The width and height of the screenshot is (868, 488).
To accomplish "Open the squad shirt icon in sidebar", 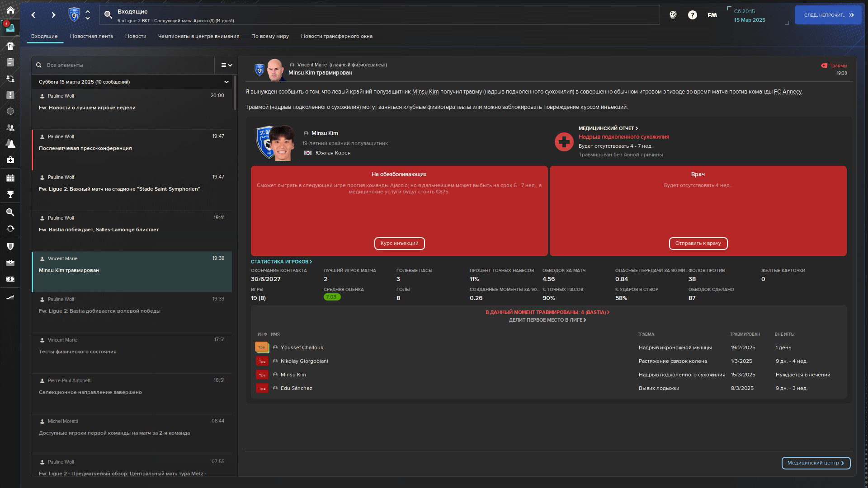I will (10, 46).
